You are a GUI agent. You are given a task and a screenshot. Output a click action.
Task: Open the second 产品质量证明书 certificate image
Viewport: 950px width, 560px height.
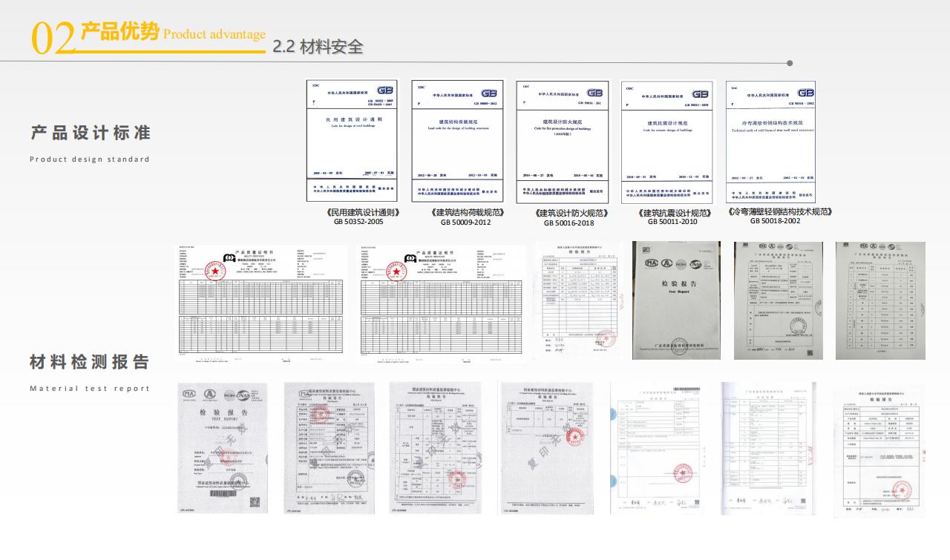(x=441, y=304)
